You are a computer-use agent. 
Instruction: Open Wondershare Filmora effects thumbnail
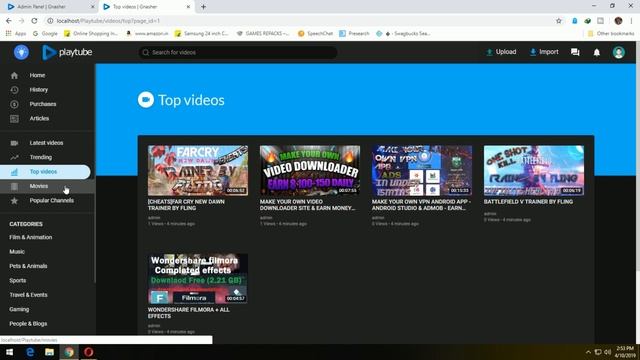[x=198, y=279]
